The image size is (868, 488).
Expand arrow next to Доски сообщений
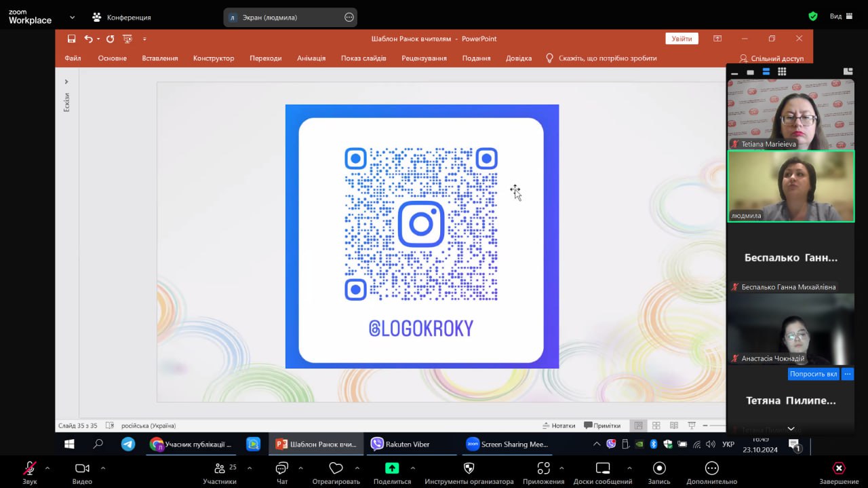click(x=629, y=468)
